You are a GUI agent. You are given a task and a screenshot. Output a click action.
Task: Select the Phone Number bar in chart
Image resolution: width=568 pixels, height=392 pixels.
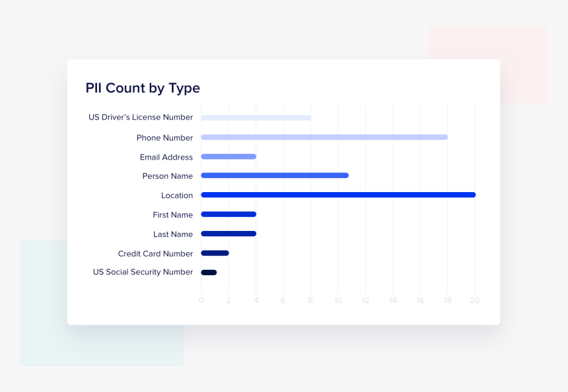pyautogui.click(x=324, y=137)
